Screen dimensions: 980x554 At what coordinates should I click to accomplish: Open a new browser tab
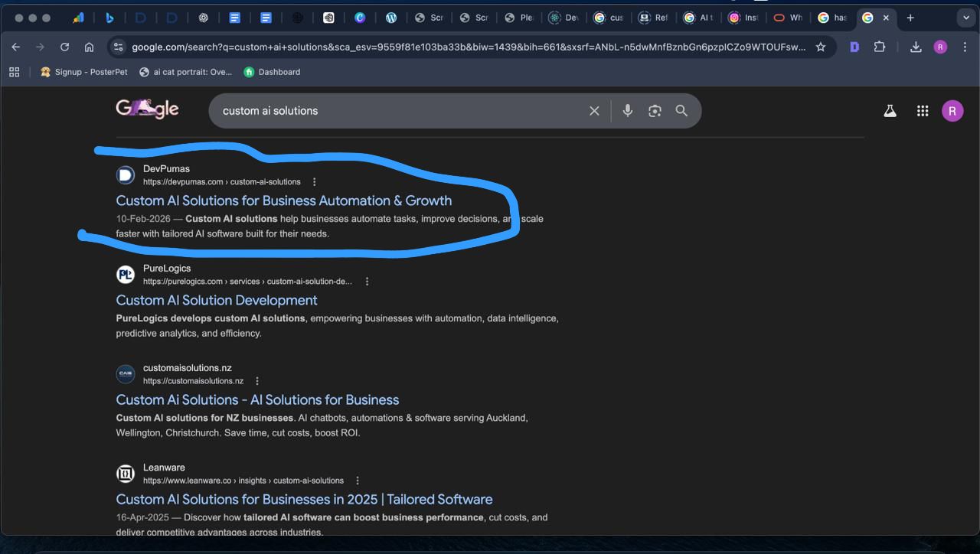(910, 18)
